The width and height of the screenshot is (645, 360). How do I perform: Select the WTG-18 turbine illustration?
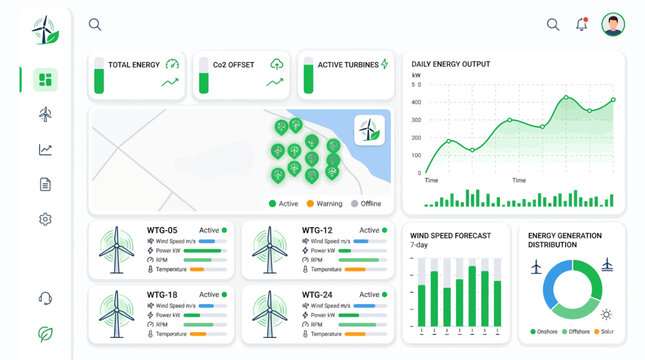(x=116, y=314)
